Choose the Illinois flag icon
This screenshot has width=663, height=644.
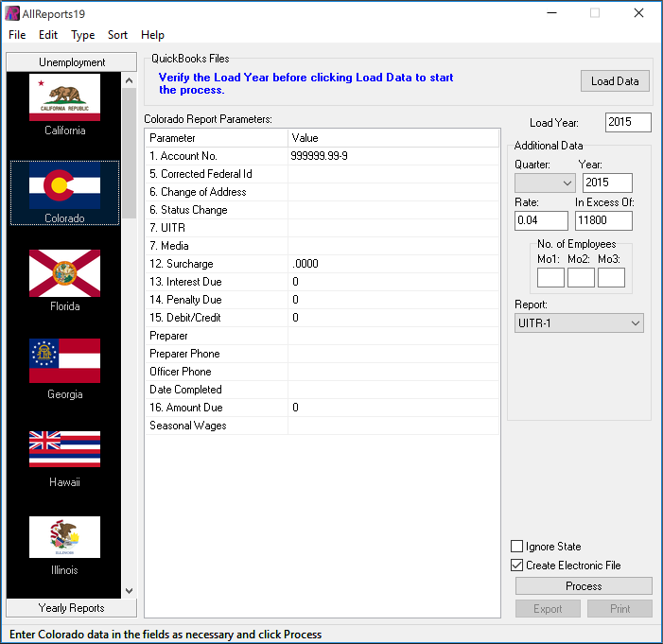point(64,537)
